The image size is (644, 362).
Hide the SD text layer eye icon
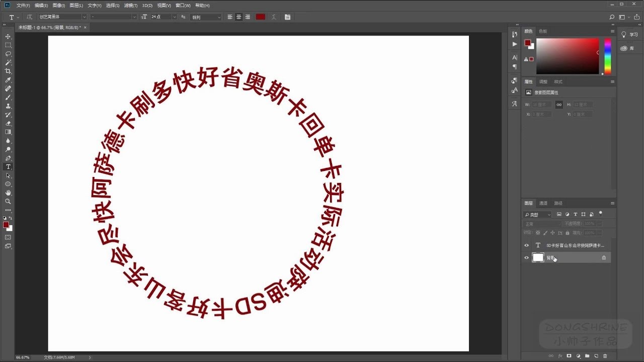(x=527, y=245)
